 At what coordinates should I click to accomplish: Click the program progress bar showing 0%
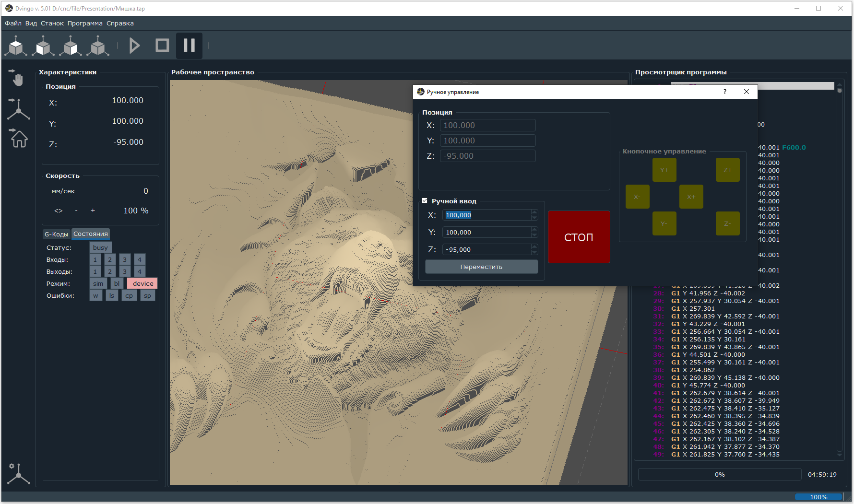point(719,474)
